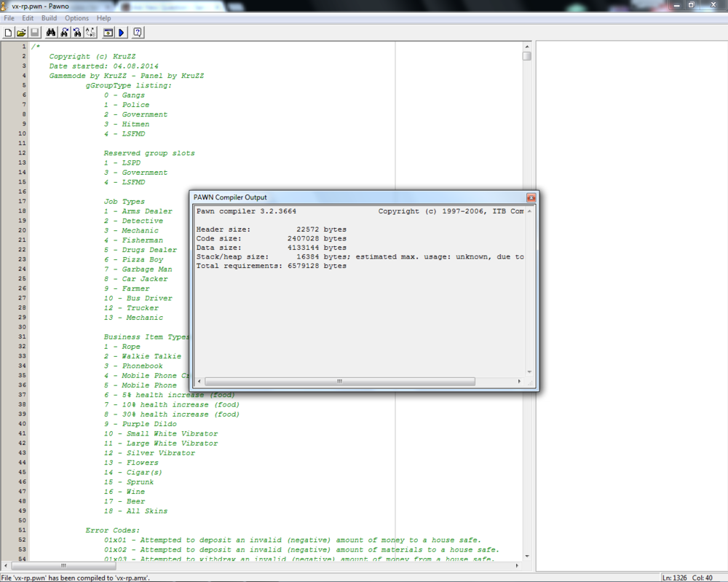Click compiler output scroll left arrow

[199, 382]
